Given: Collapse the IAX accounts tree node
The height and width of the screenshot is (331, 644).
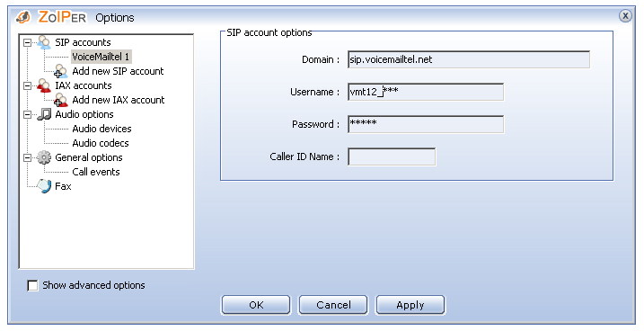Looking at the screenshot, I should [27, 85].
